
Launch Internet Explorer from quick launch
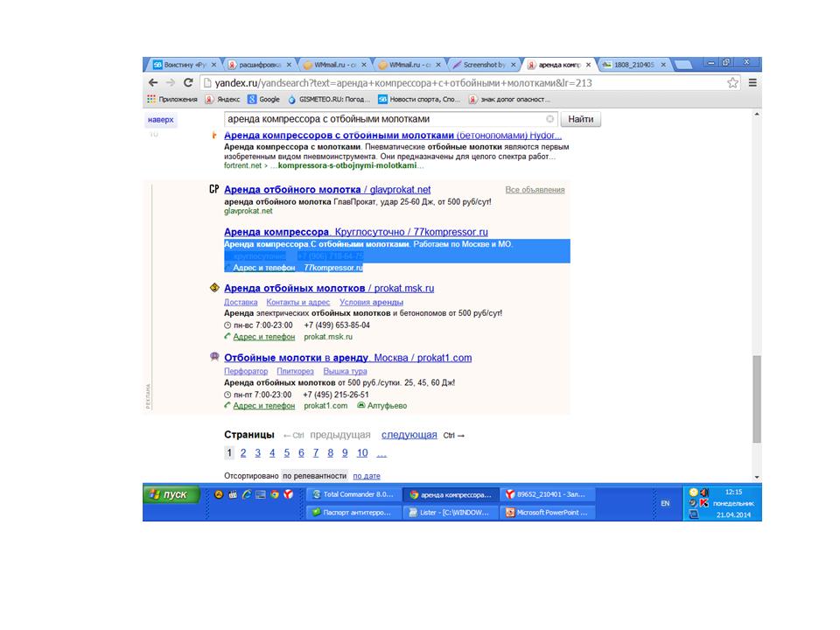(247, 494)
